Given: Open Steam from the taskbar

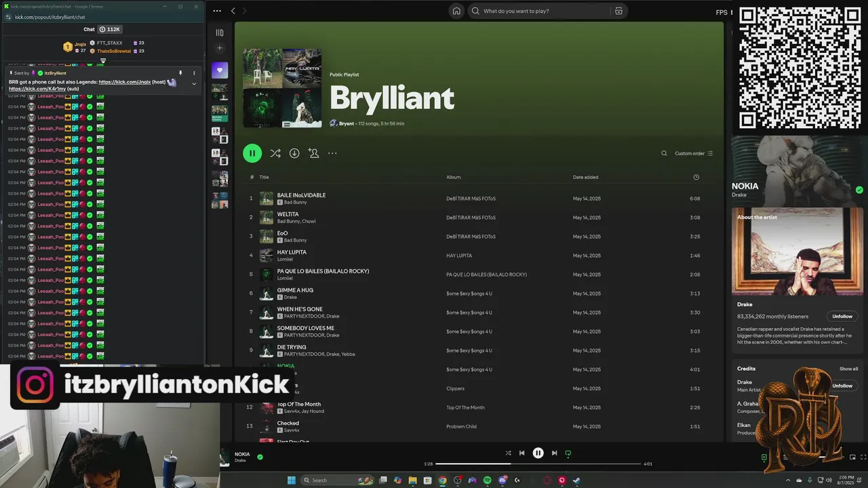Looking at the screenshot, I should 576,480.
